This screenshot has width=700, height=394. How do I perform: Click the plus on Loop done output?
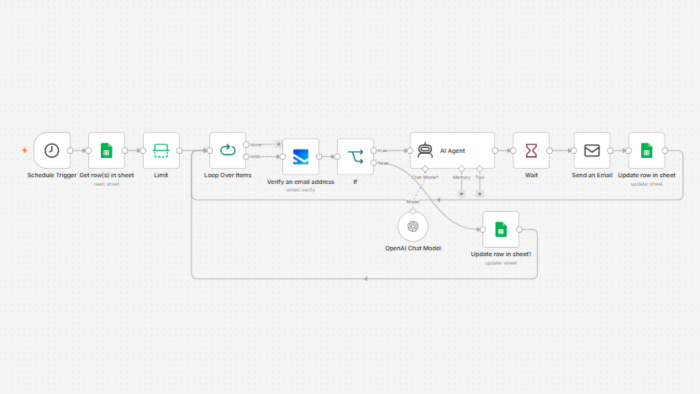278,144
